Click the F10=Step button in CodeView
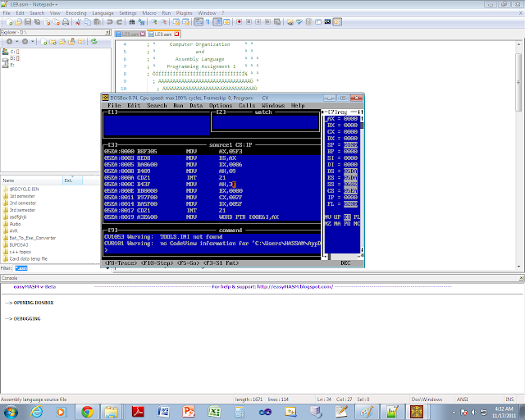 pyautogui.click(x=157, y=263)
